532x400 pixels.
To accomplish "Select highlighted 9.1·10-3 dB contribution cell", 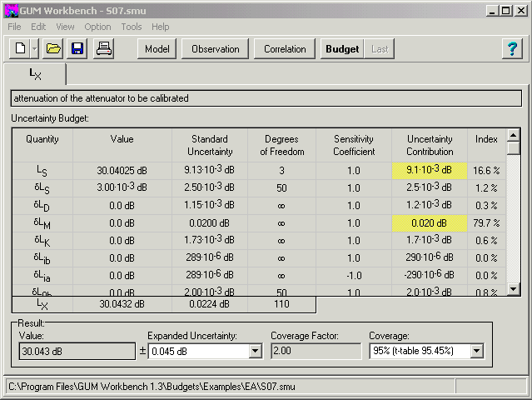I will coord(430,170).
